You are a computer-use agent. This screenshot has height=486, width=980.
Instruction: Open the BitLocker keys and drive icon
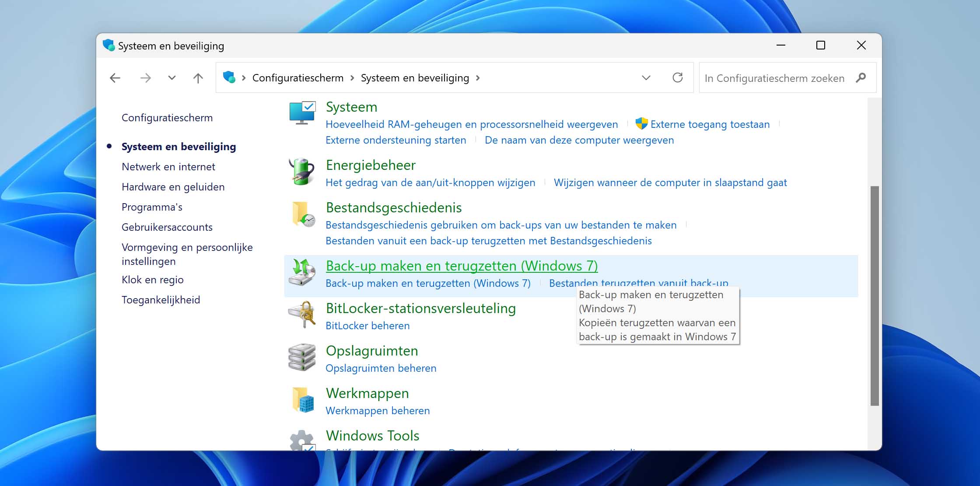click(x=302, y=314)
